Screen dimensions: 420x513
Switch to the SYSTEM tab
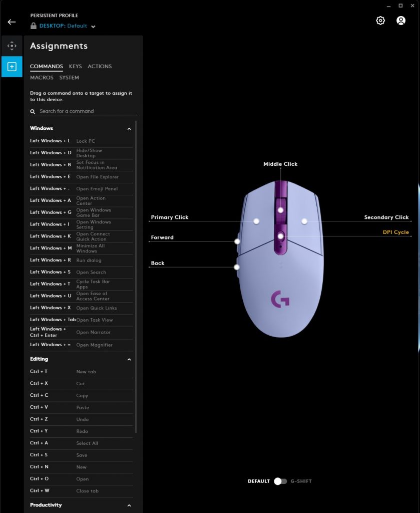pos(69,78)
